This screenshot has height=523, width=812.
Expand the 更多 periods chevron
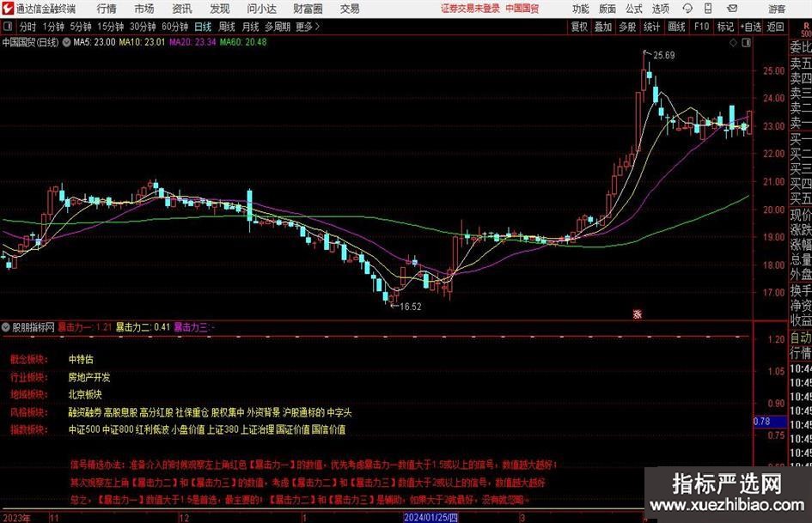click(x=317, y=27)
